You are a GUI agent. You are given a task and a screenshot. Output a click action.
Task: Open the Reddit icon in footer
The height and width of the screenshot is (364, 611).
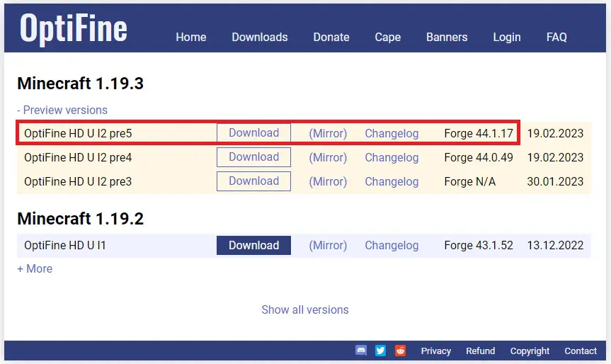click(x=400, y=351)
